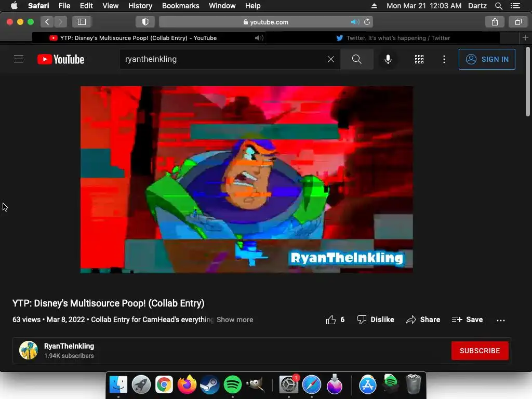Open the View menu

tap(110, 6)
